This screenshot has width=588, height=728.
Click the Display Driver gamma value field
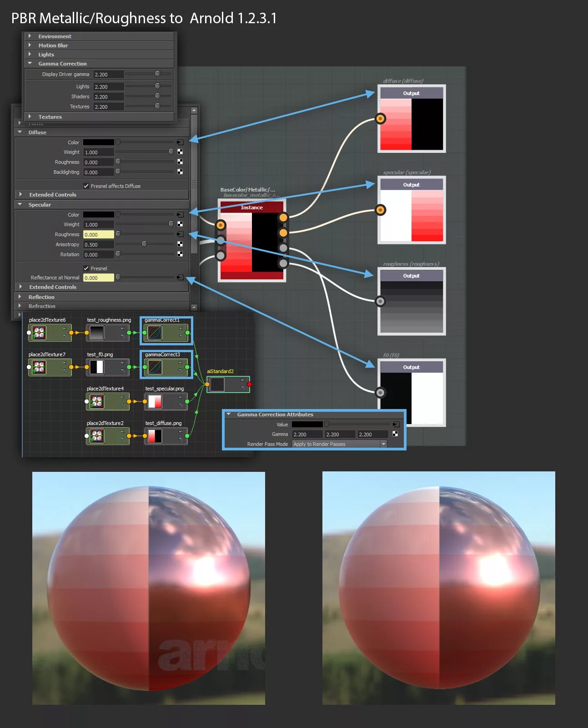point(109,74)
